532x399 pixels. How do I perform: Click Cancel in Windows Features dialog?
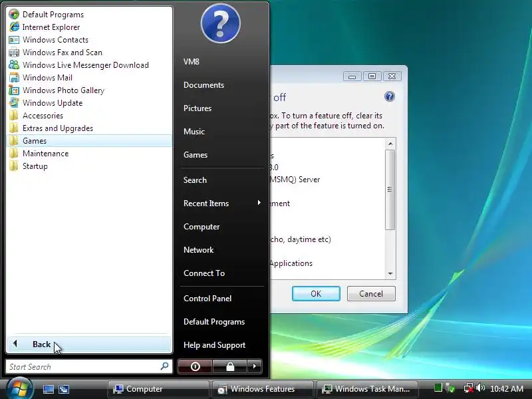click(x=371, y=293)
